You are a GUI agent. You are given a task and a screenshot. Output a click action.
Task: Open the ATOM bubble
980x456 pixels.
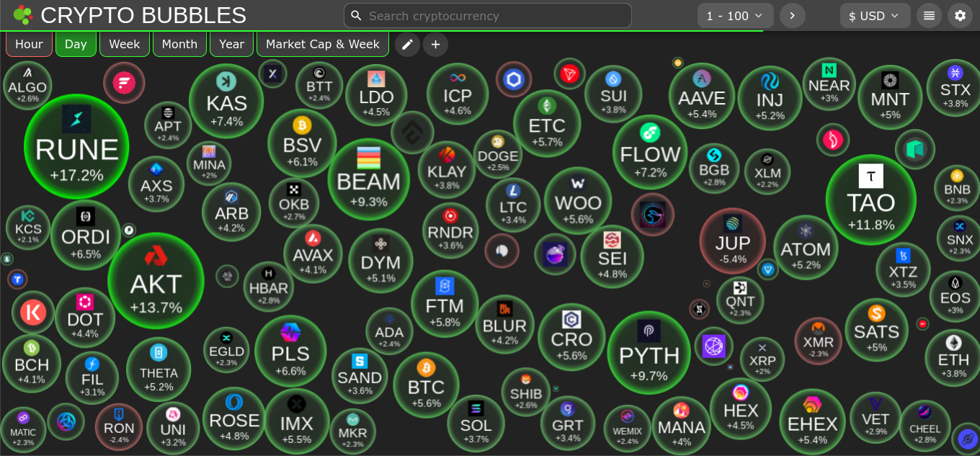[806, 247]
